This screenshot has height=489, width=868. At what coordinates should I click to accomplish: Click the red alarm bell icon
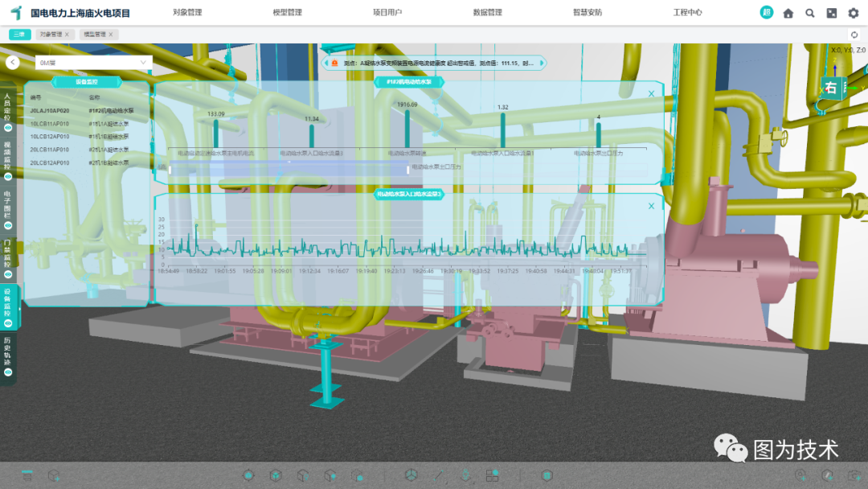pos(334,62)
